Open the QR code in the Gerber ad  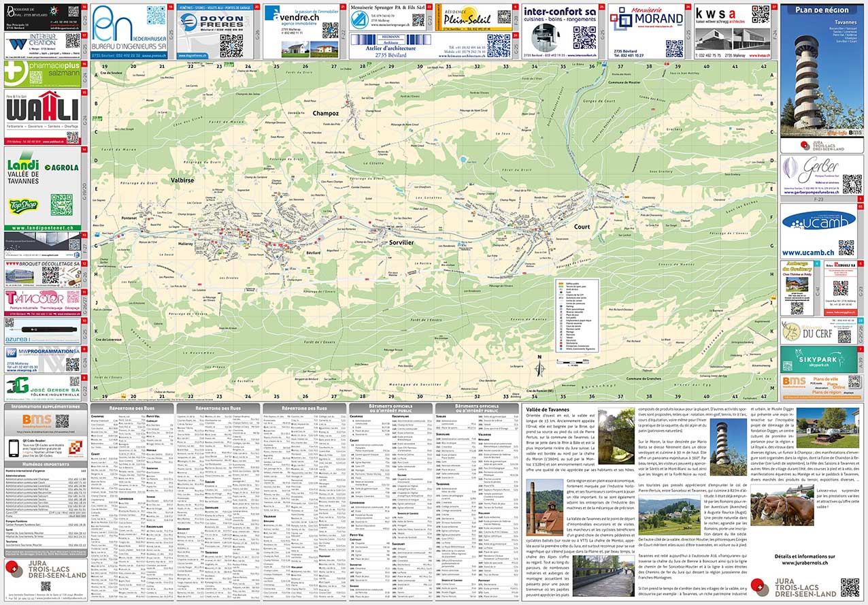coord(852,184)
